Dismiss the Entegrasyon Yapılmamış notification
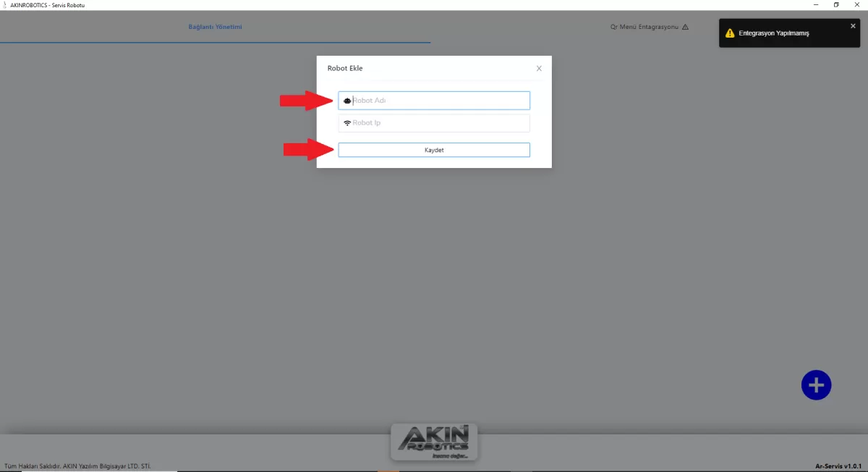The width and height of the screenshot is (868, 472). (x=853, y=25)
